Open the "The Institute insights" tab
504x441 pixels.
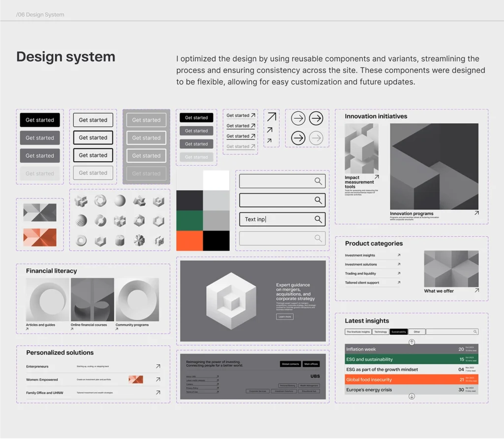coord(358,332)
